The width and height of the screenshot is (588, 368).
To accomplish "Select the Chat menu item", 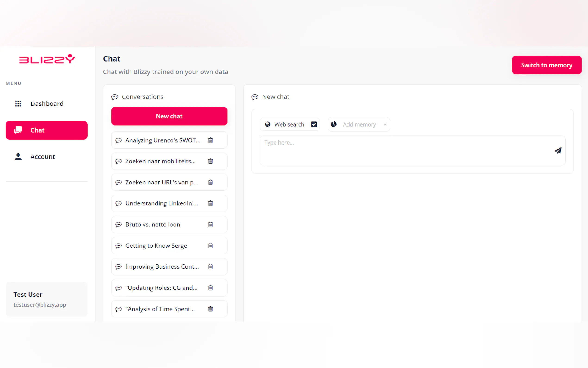I will click(47, 130).
